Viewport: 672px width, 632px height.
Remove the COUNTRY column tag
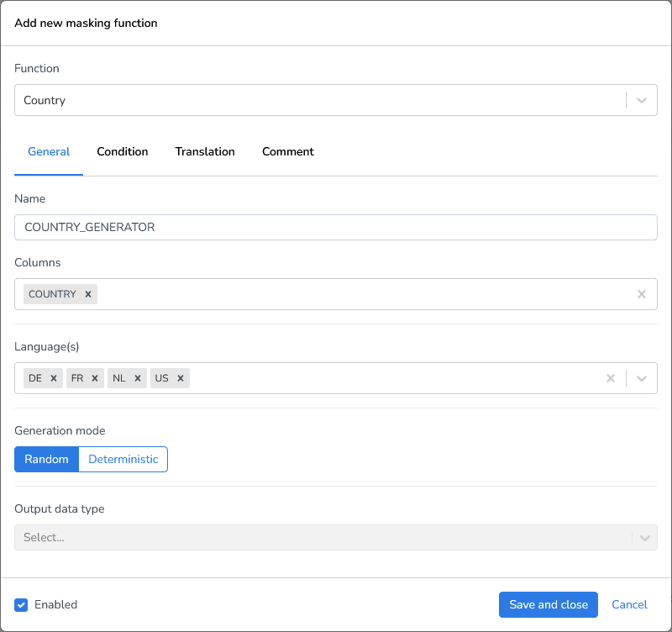(x=87, y=294)
